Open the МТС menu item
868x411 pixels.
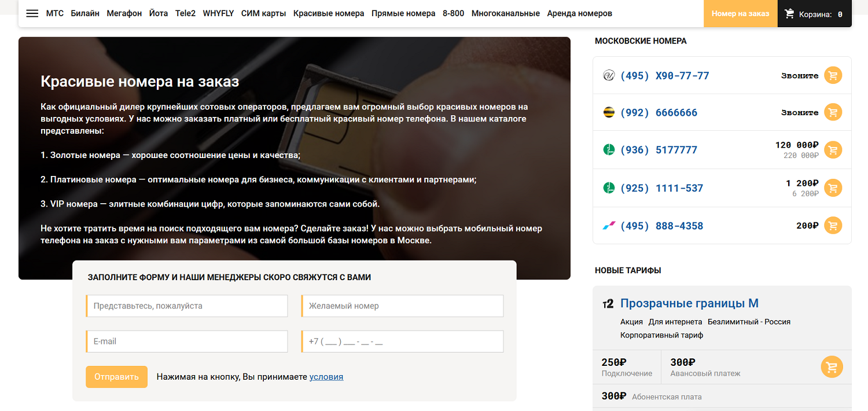(x=55, y=13)
